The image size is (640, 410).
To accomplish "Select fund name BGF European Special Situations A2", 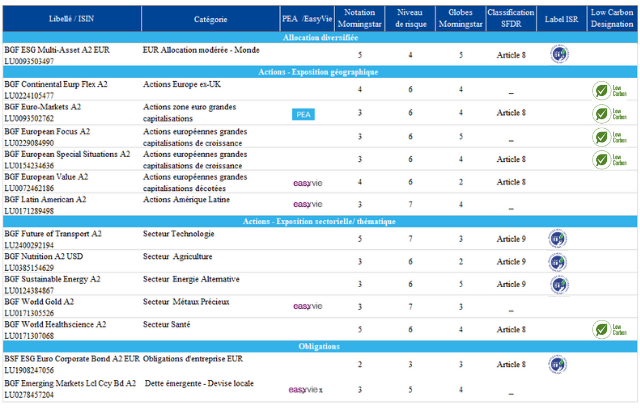I will point(67,154).
